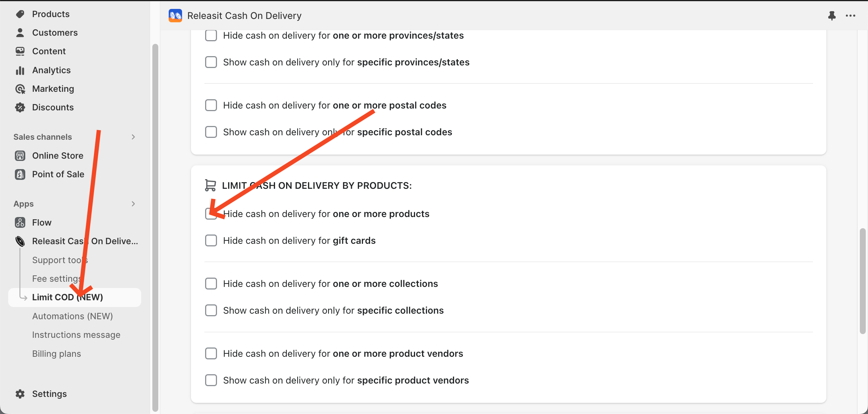Click the main page vertical scrollbar

tap(862, 281)
